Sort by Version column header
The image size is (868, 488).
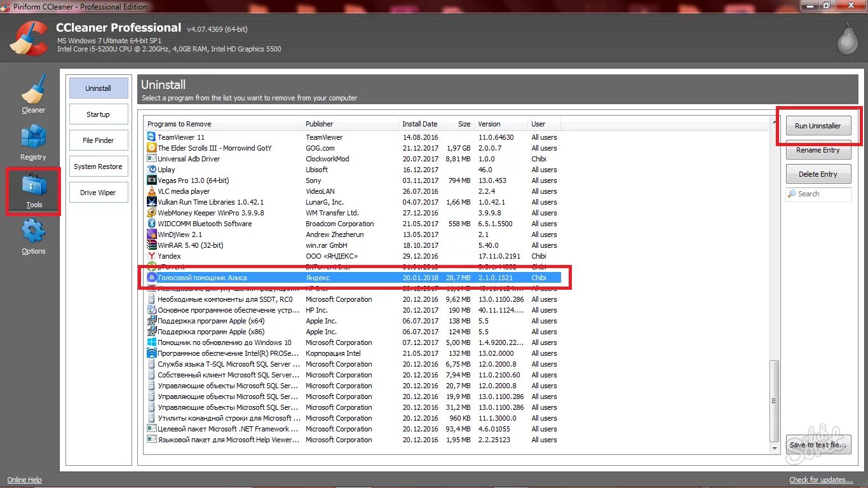tap(501, 124)
